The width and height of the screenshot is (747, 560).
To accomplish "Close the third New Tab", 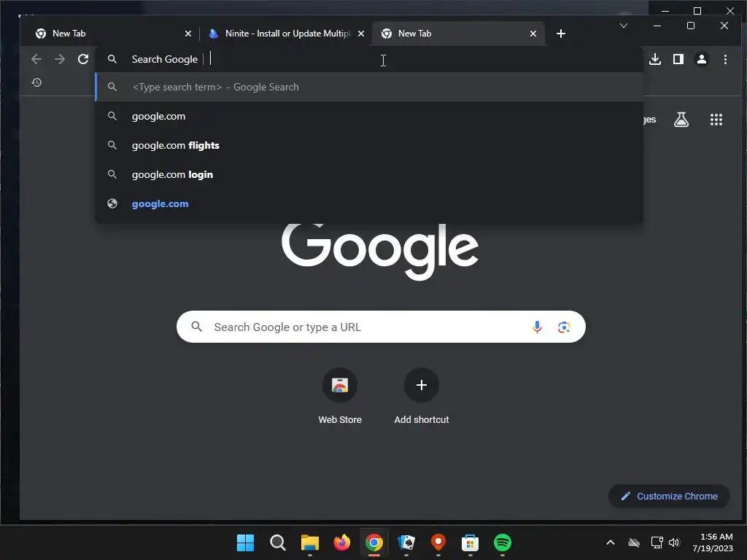I will pos(533,34).
